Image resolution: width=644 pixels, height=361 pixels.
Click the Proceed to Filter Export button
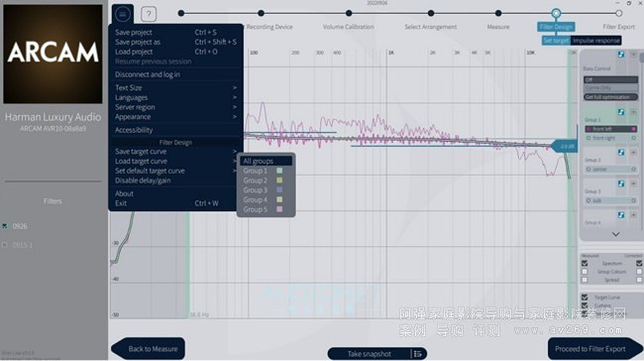click(x=590, y=349)
